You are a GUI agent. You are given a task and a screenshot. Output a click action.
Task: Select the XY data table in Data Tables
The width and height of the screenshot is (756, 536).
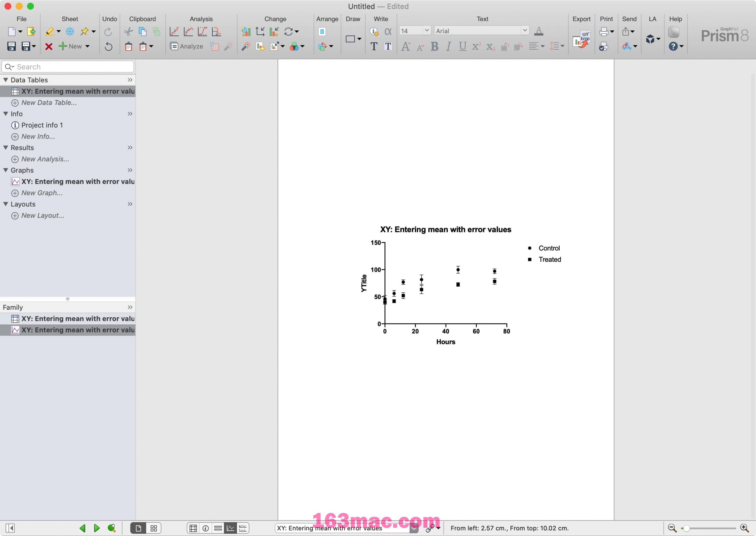68,91
